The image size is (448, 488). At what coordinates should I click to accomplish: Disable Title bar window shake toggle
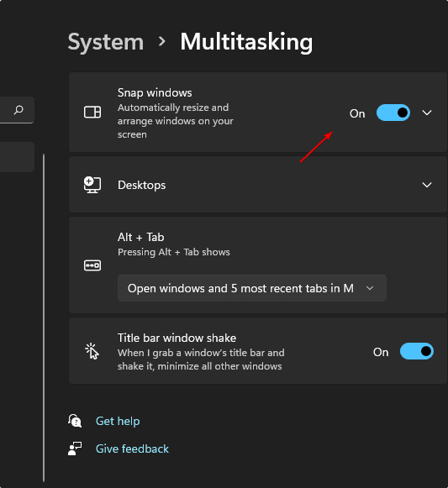click(417, 351)
